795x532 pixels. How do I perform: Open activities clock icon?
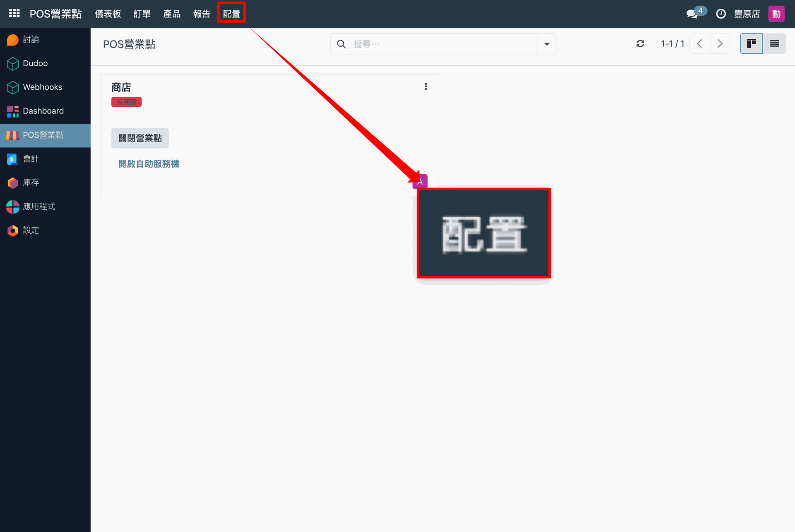(721, 14)
